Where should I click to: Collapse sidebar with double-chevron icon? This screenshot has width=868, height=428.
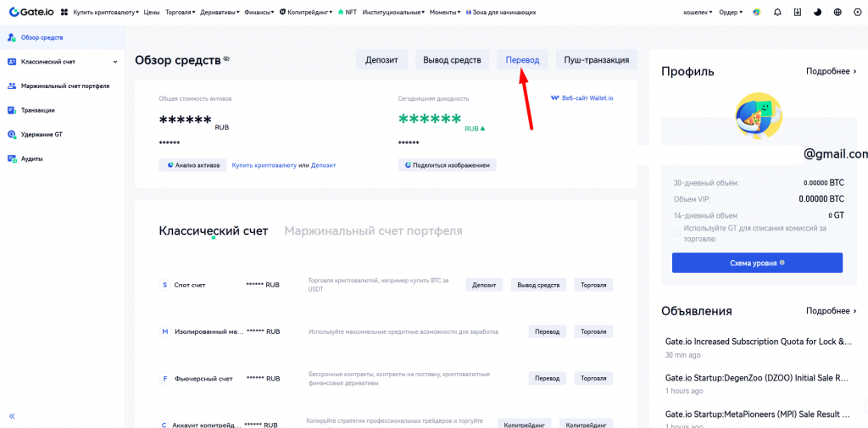[12, 416]
